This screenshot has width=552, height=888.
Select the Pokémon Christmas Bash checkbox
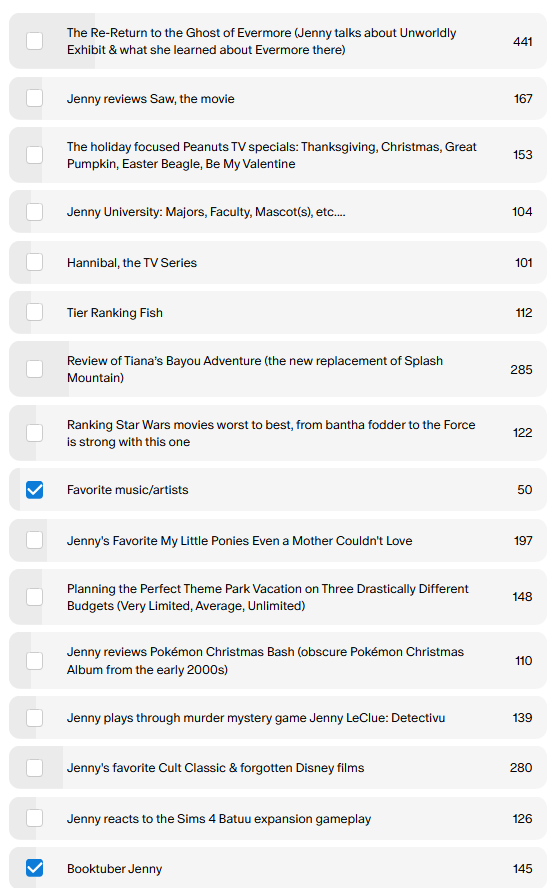point(35,660)
